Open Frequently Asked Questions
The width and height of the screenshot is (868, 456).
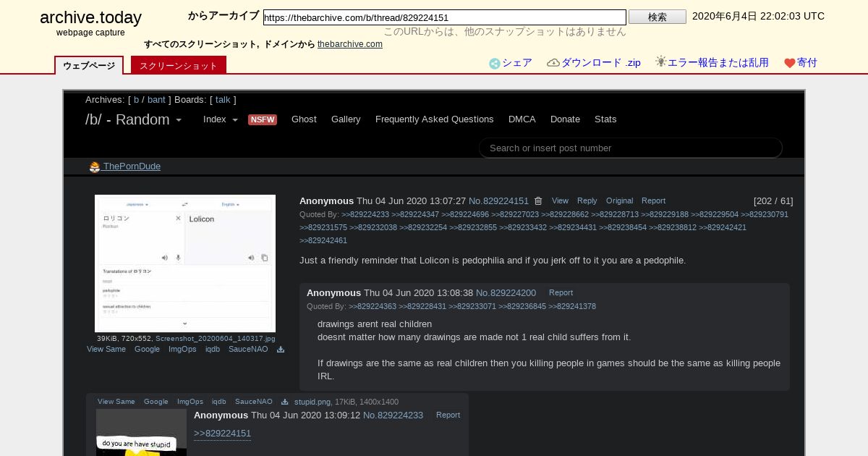click(435, 119)
